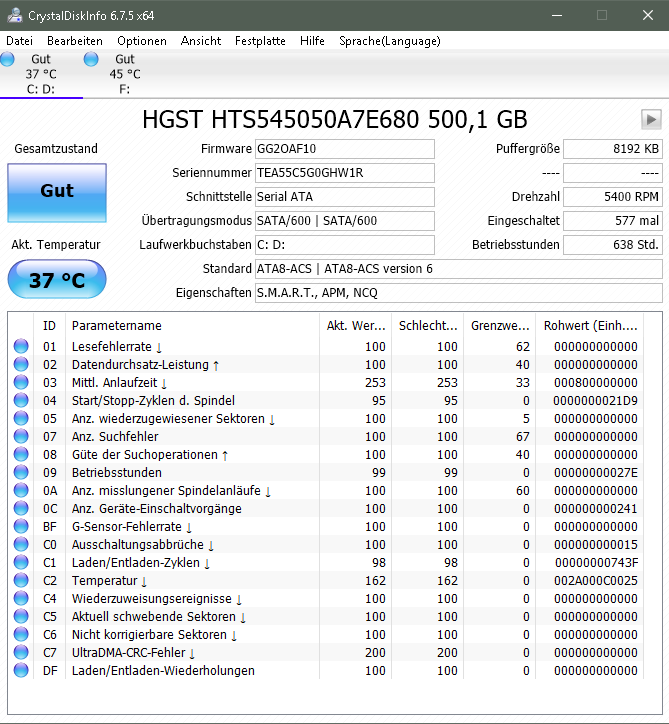The image size is (669, 724).
Task: Click status orb for Aktuell schwebende Sektoren row
Action: (x=21, y=616)
